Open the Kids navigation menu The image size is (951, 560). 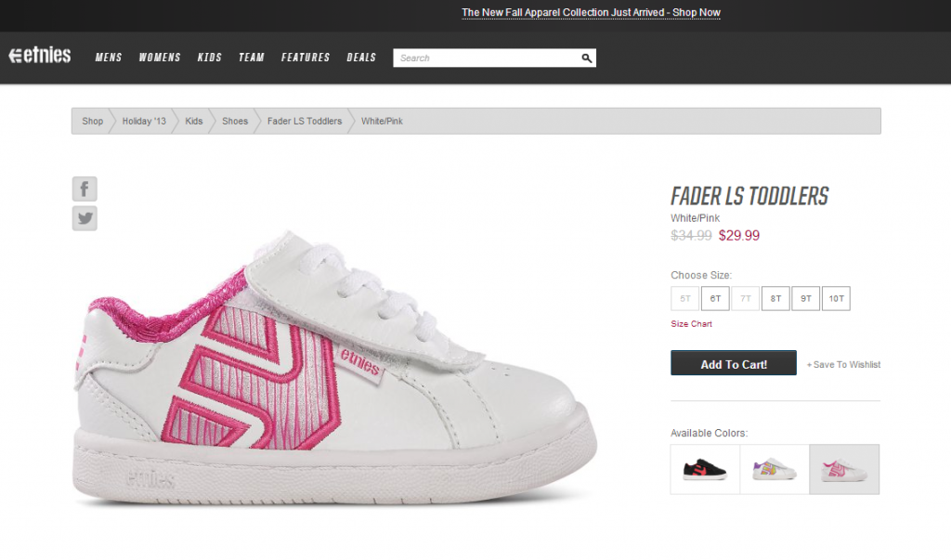(x=210, y=58)
